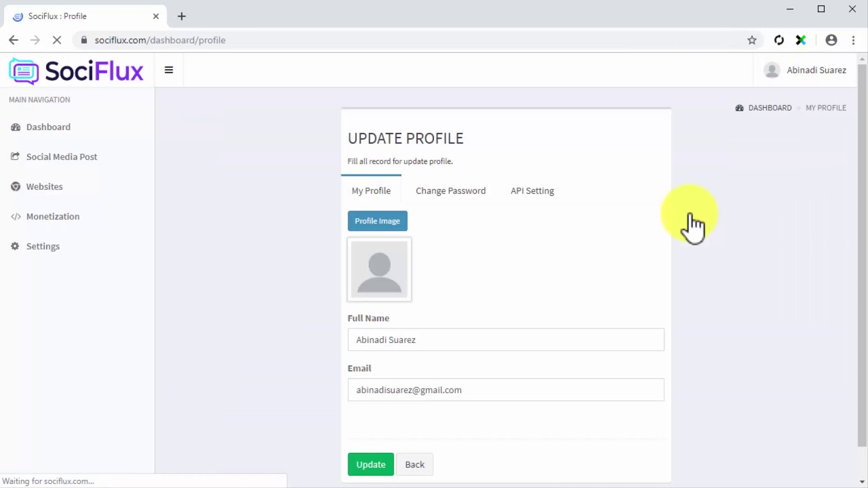
Task: Open the Chrome profile account icon
Action: tap(831, 40)
